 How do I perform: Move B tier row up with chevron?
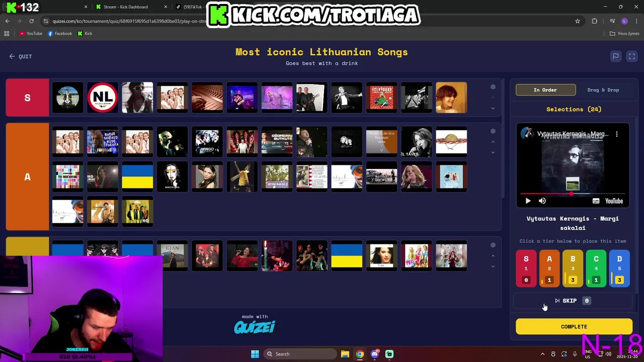click(x=493, y=256)
